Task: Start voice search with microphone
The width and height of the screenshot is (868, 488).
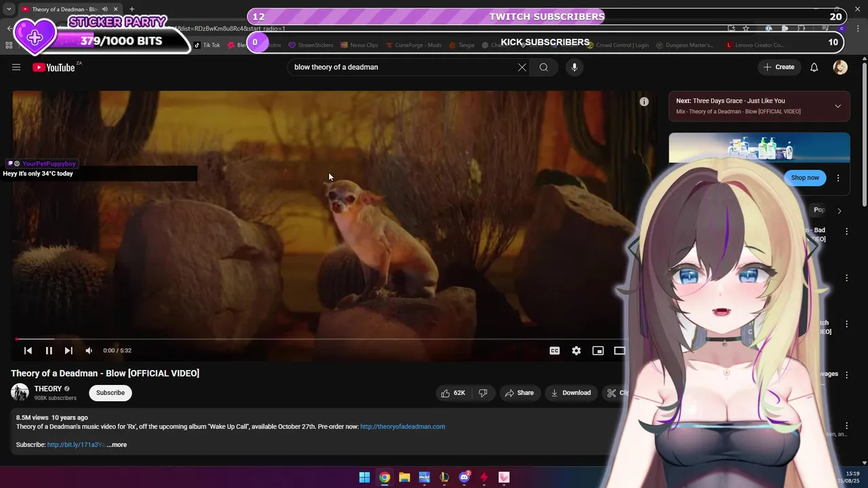Action: [x=574, y=67]
